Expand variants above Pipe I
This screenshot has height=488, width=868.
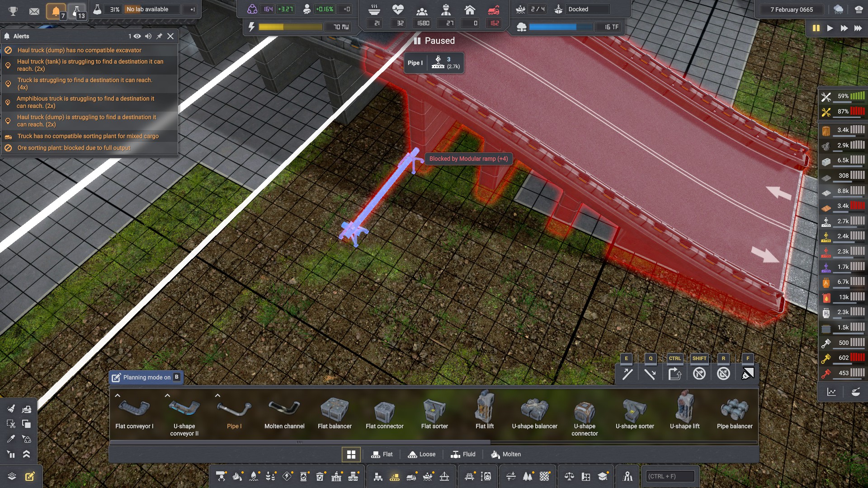217,395
